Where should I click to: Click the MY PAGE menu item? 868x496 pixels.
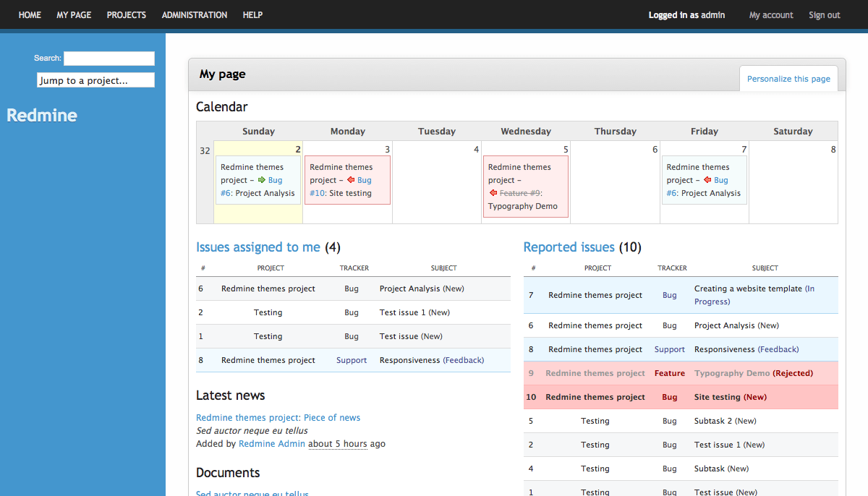(x=74, y=15)
